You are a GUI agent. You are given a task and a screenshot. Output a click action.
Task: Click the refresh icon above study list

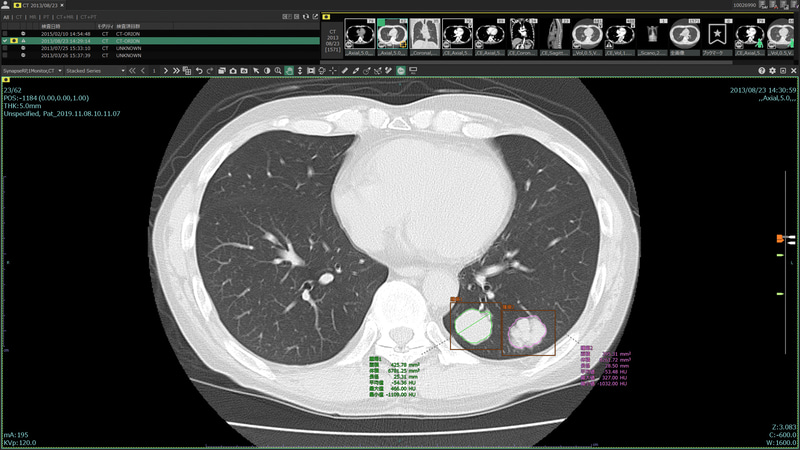(306, 16)
